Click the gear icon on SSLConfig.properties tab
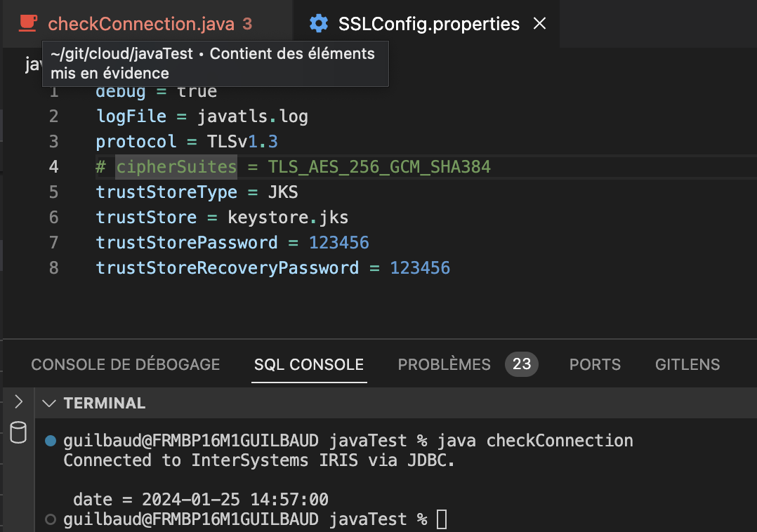 [x=319, y=24]
